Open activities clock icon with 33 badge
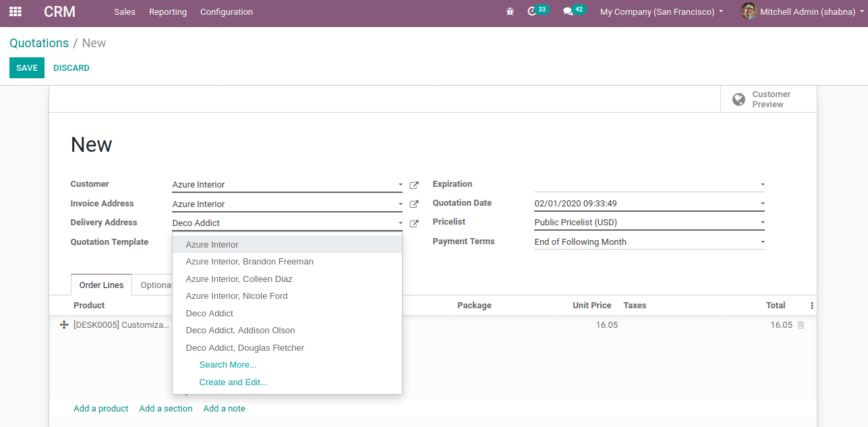 [538, 11]
